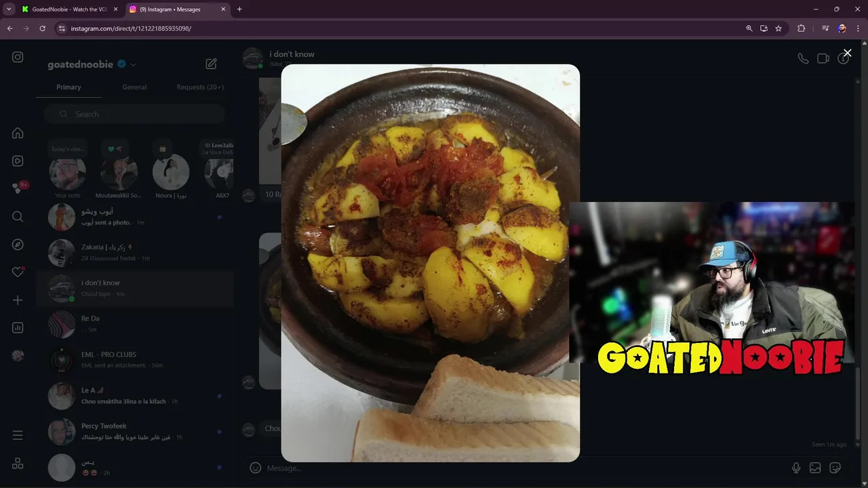The height and width of the screenshot is (488, 868).
Task: Open Explore compass icon
Action: (18, 244)
